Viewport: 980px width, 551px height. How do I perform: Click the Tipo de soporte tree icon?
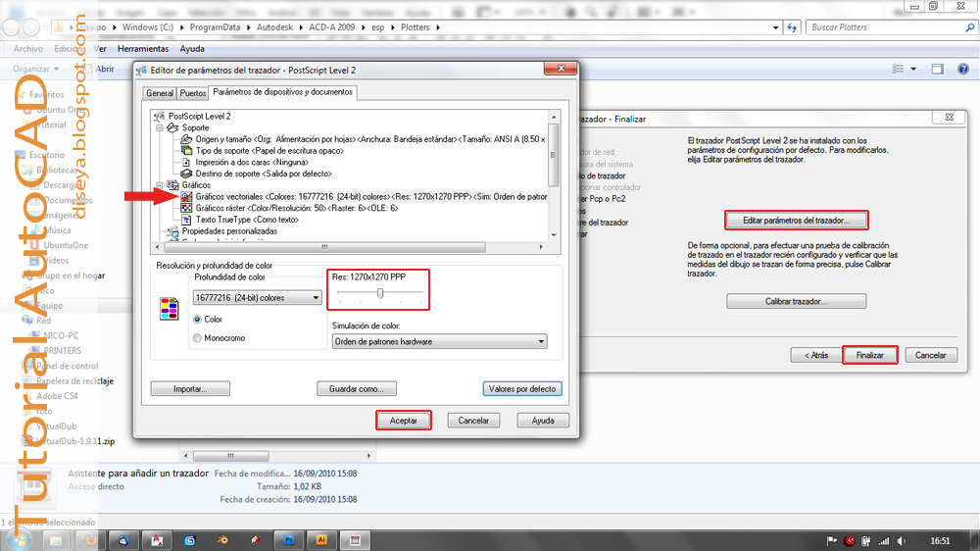(x=186, y=150)
